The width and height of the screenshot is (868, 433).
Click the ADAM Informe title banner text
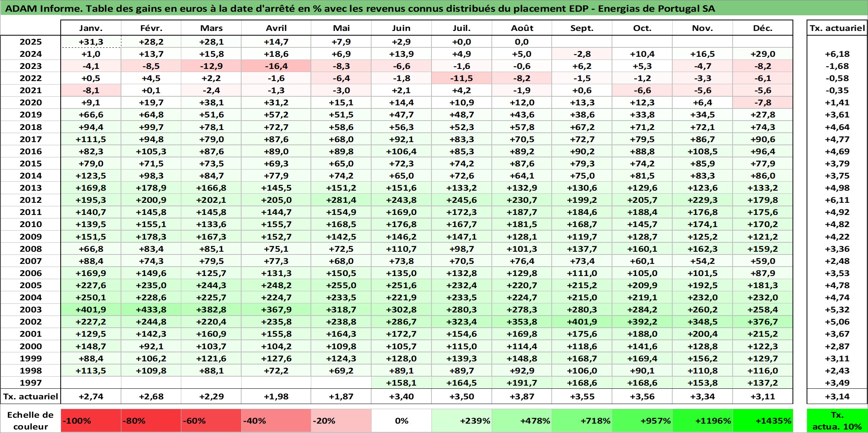point(360,9)
